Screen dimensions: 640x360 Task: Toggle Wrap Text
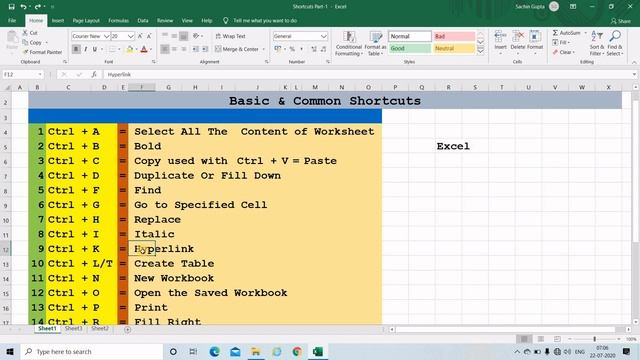click(x=231, y=36)
